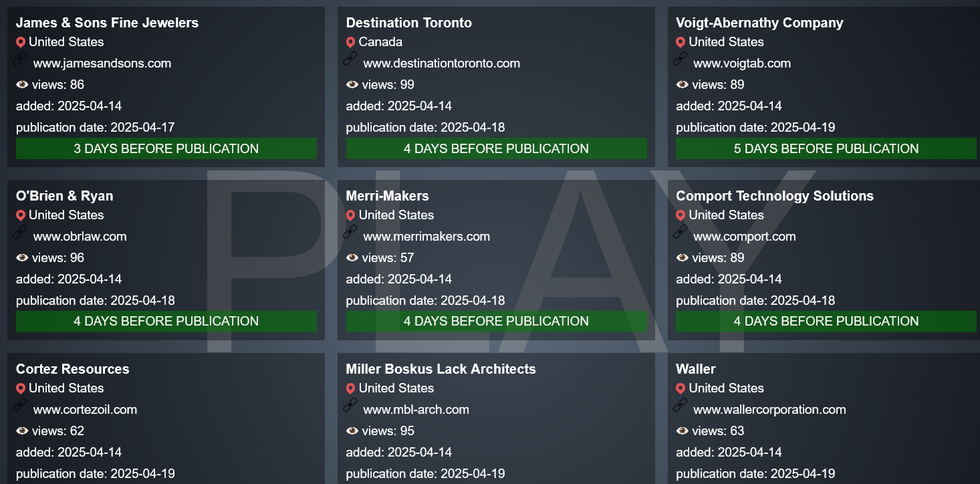Open the www.destinationtoronto.com link
The width and height of the screenshot is (980, 484).
[441, 64]
